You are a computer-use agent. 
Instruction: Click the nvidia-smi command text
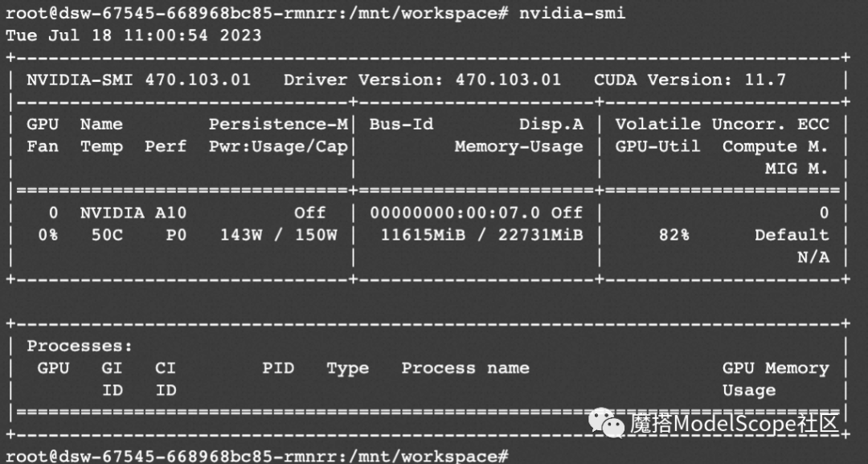[x=571, y=13]
